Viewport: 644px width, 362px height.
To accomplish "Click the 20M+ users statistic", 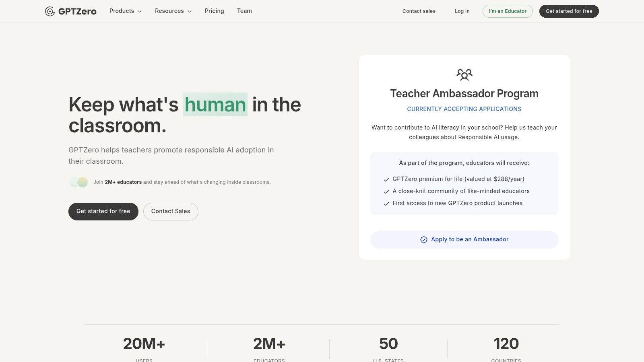I will tap(144, 344).
